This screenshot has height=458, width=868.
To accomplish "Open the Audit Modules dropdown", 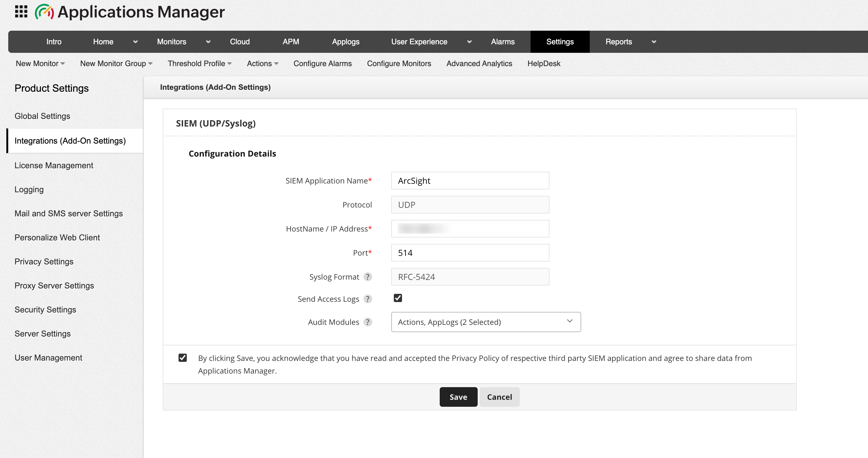I will tap(486, 322).
